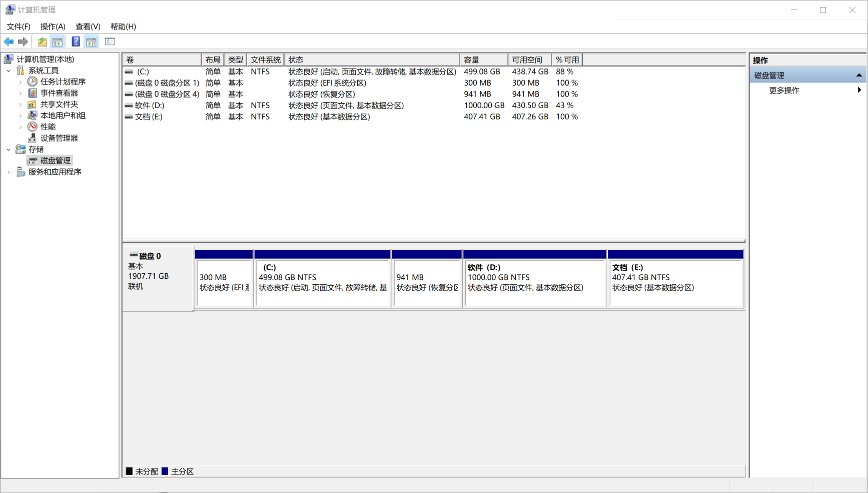This screenshot has height=493, width=868.
Task: Expand the 事件查看器 node arrow
Action: point(21,93)
